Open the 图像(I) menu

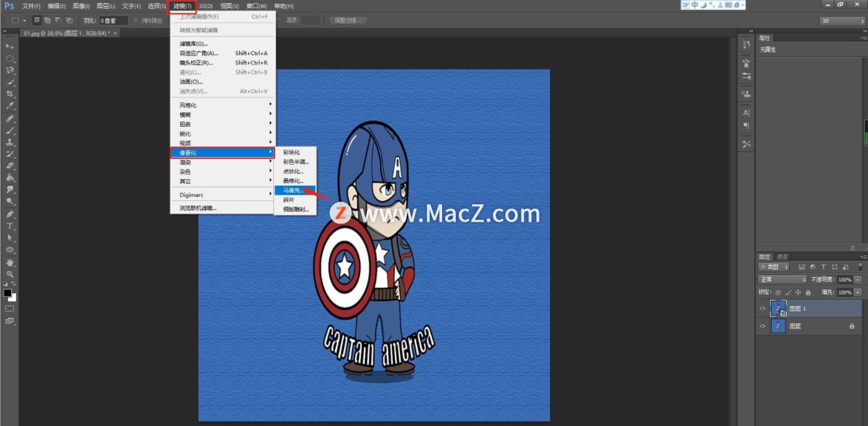click(x=81, y=6)
